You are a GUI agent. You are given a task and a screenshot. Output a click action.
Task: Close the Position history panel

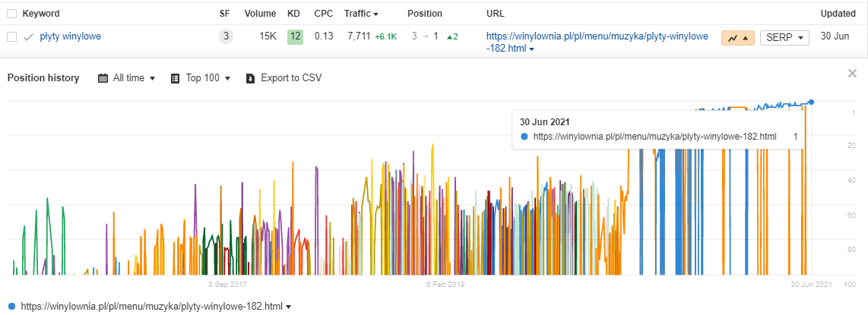pos(852,74)
